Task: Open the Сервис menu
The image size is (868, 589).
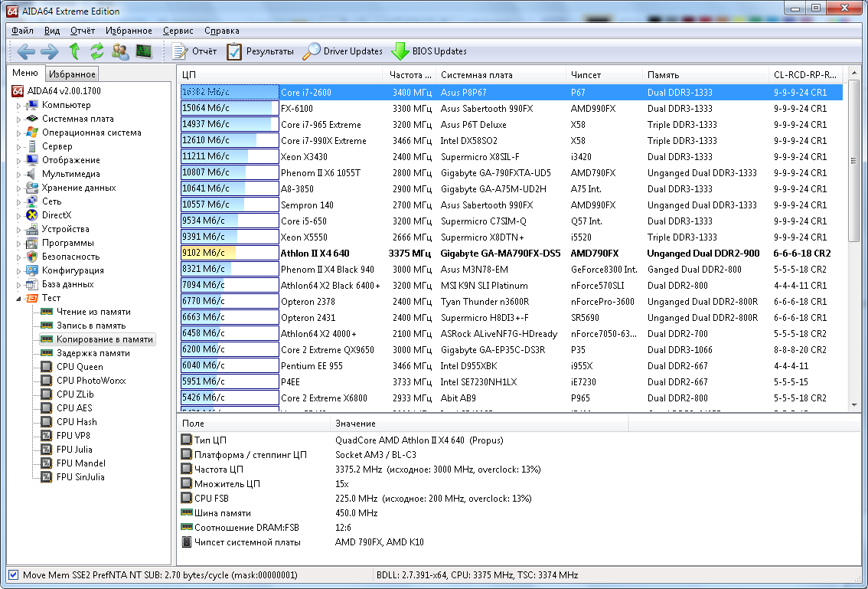Action: (x=178, y=31)
